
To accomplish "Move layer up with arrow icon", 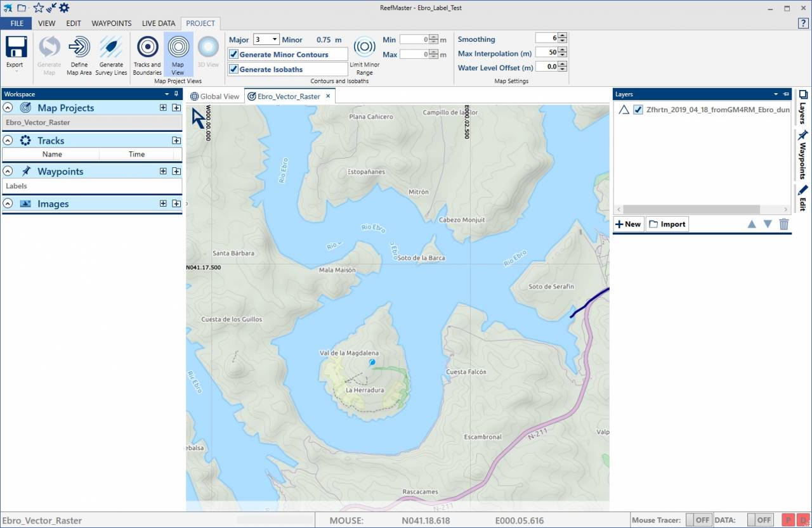I will click(x=752, y=224).
